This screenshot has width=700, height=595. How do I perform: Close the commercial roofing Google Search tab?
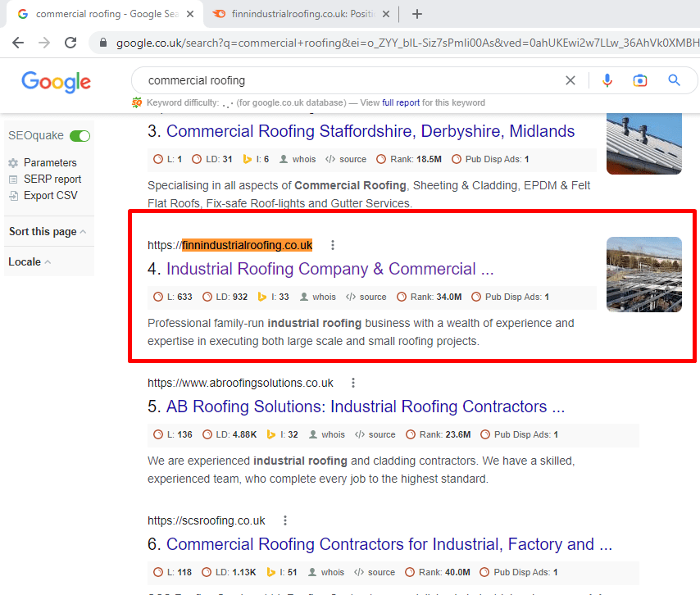190,14
